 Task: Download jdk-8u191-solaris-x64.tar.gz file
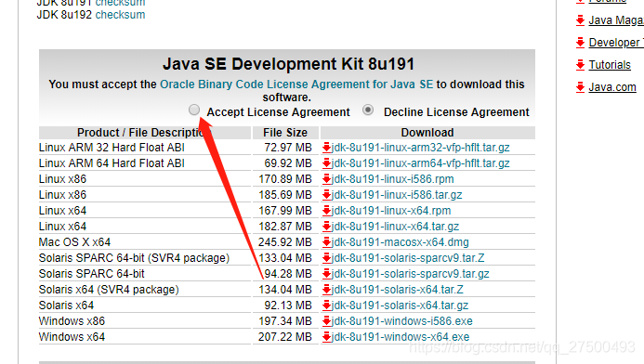click(x=400, y=305)
